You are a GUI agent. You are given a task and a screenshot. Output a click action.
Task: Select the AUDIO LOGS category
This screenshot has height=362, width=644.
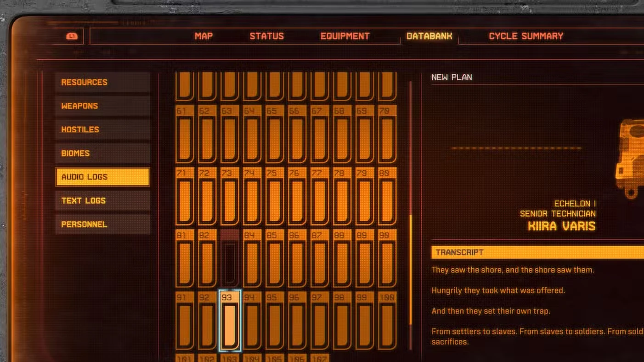click(x=103, y=177)
